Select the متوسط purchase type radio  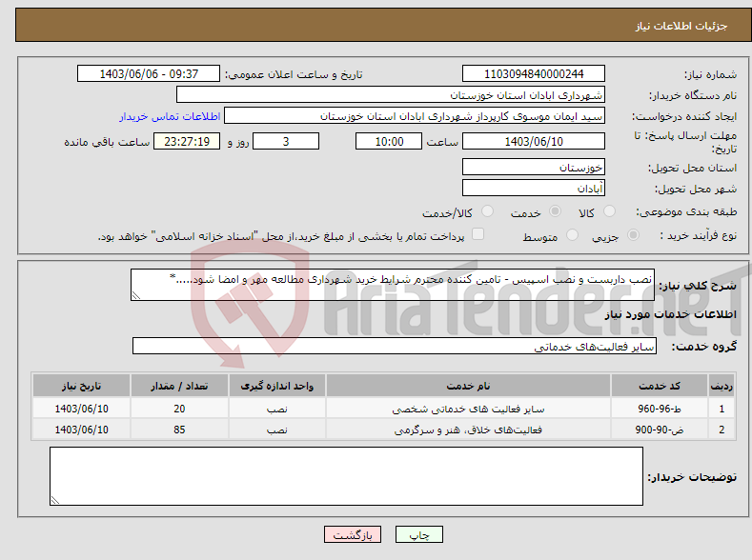pyautogui.click(x=572, y=234)
